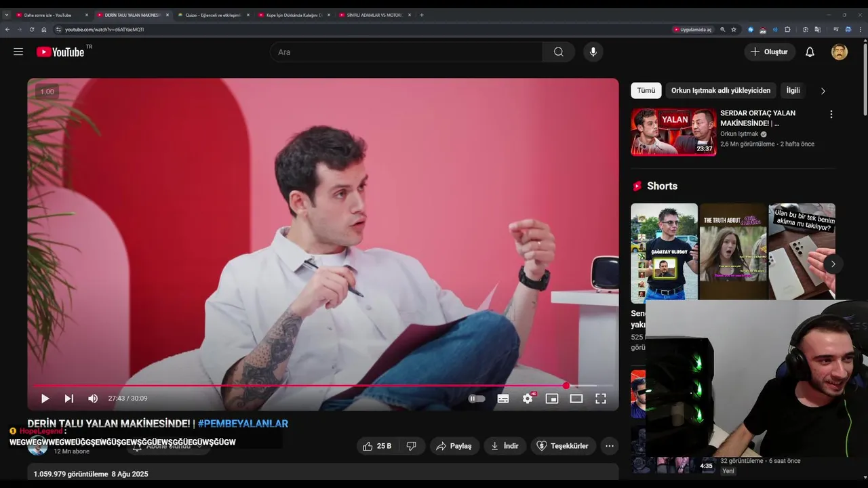The height and width of the screenshot is (488, 868).
Task: Open the SERDAR ORTAÇ YALAN MAKİNESİNDE title
Action: click(x=757, y=118)
